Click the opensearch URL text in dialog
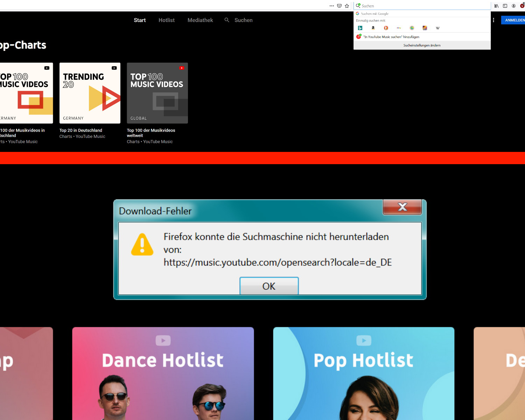Image resolution: width=525 pixels, height=420 pixels. tap(278, 262)
